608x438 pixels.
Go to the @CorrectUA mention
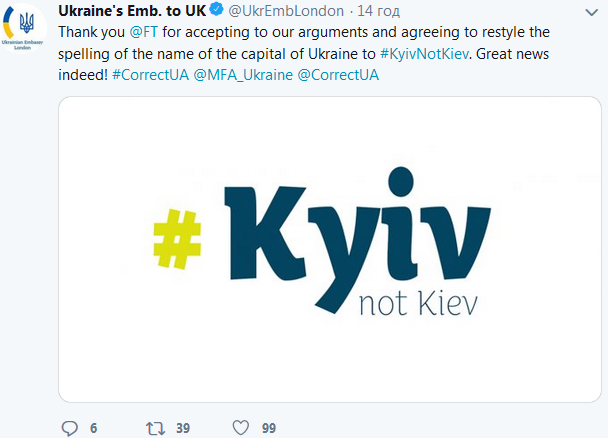338,75
